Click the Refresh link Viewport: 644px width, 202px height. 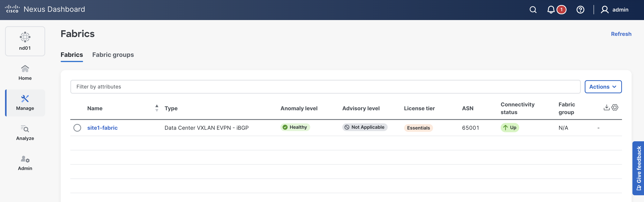point(621,34)
